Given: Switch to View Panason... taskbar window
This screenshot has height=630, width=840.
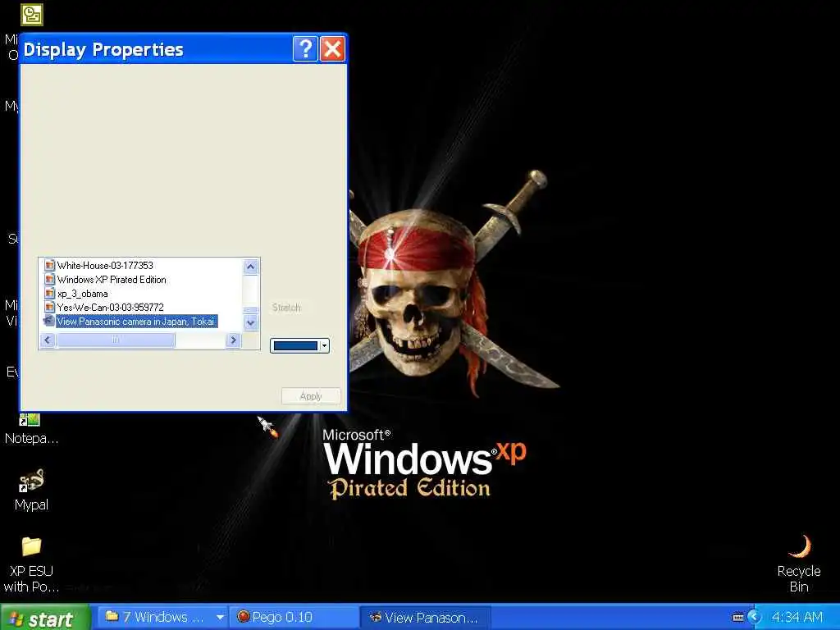Looking at the screenshot, I should click(424, 617).
